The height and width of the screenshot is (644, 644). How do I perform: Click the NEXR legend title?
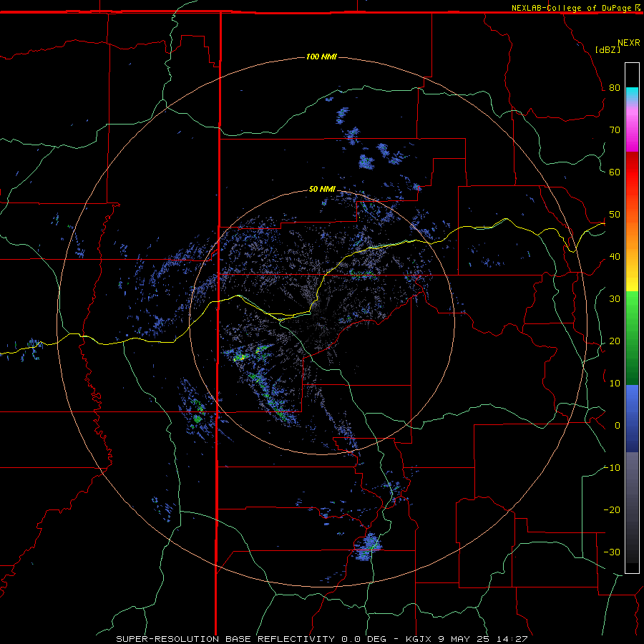[x=628, y=43]
